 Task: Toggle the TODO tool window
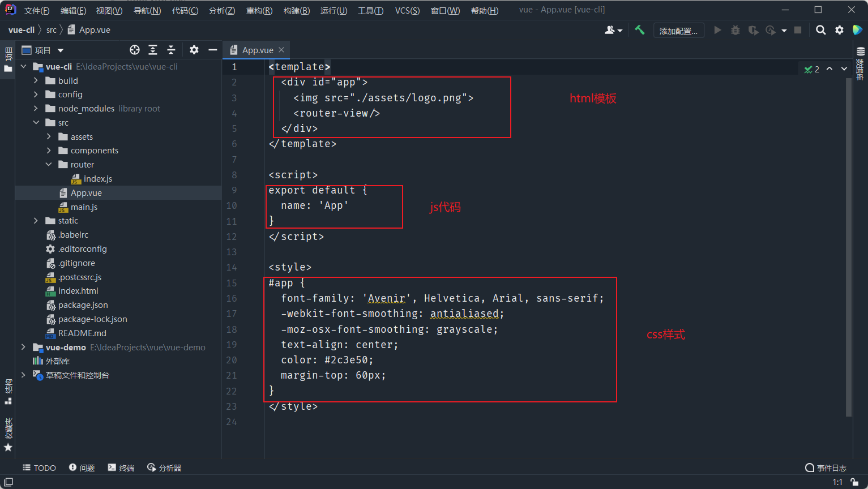tap(39, 467)
